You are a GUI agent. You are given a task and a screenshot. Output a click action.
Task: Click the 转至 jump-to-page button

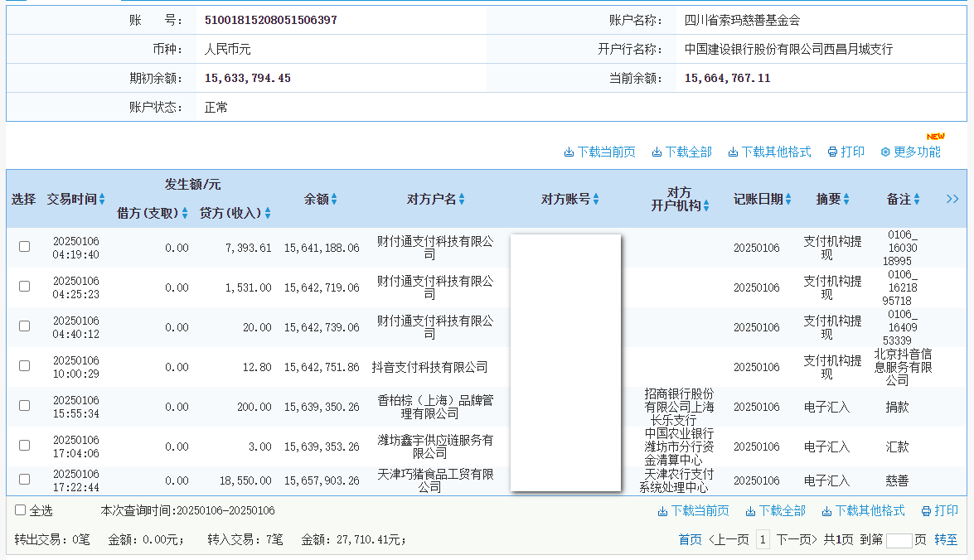946,540
